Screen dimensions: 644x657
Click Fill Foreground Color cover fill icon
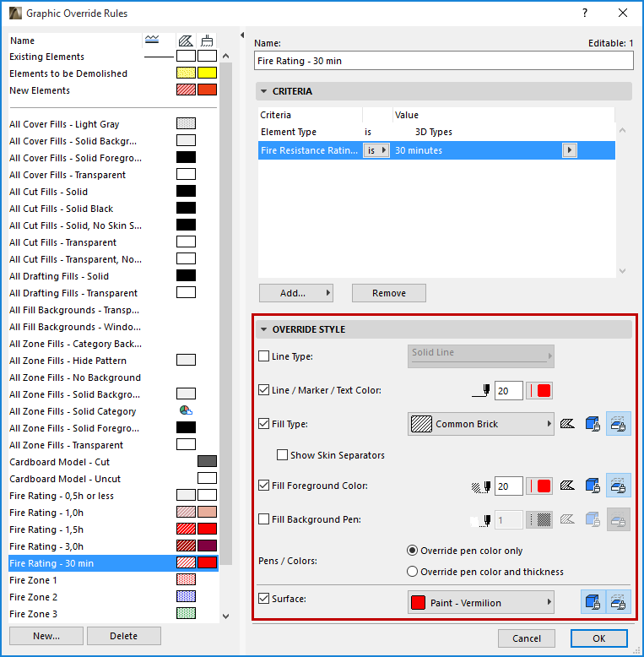tap(593, 486)
